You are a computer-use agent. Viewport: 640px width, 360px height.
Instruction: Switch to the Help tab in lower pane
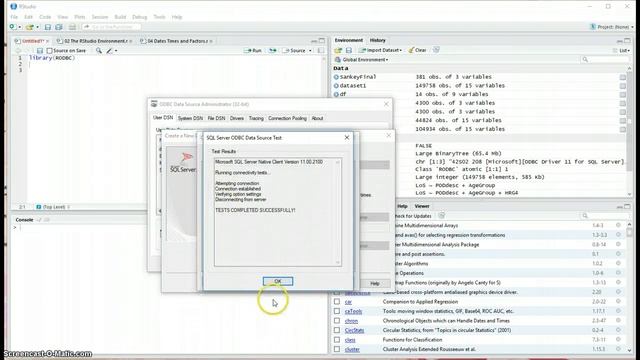click(x=402, y=206)
